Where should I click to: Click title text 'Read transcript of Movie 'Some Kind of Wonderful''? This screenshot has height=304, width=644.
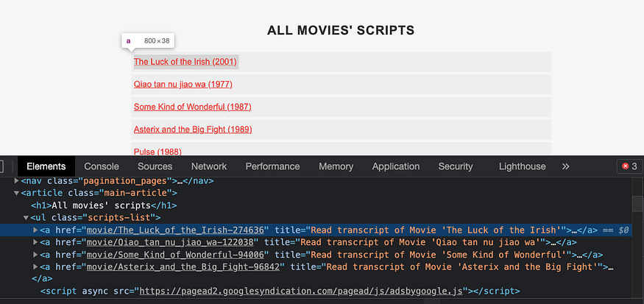tap(437, 255)
